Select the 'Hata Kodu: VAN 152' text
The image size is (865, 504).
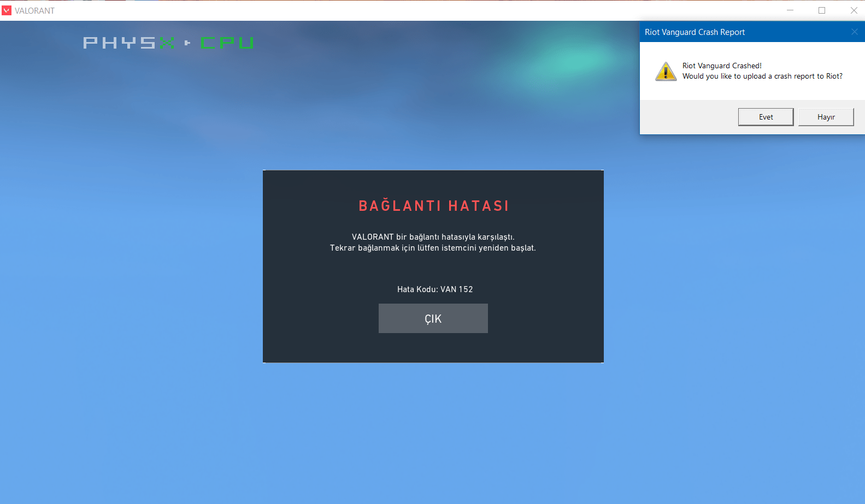(x=435, y=289)
